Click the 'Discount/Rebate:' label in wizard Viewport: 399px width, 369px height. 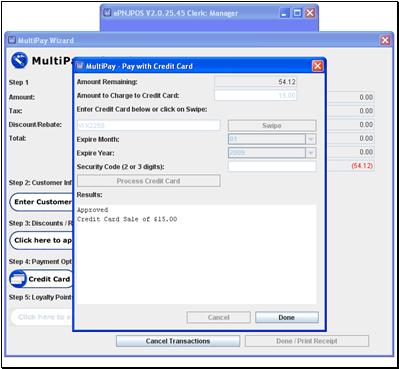coord(35,125)
